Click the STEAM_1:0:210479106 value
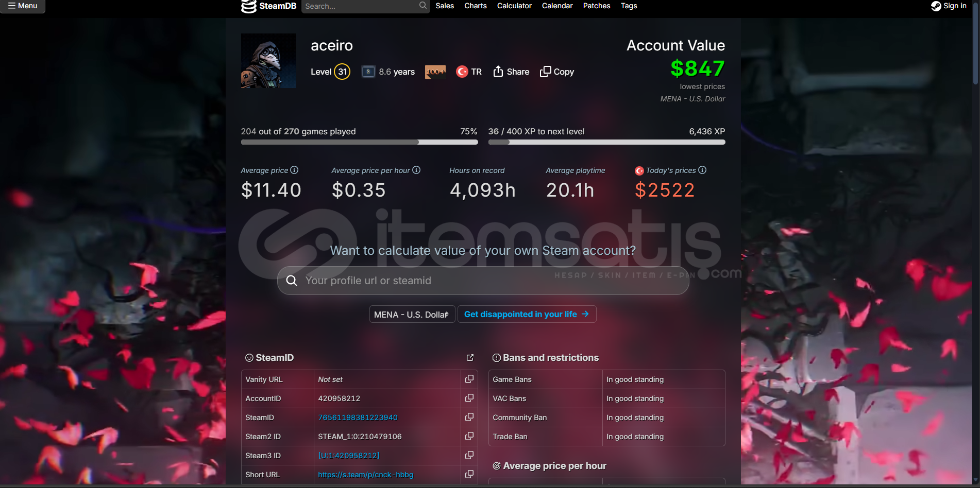This screenshot has height=488, width=980. pyautogui.click(x=360, y=437)
